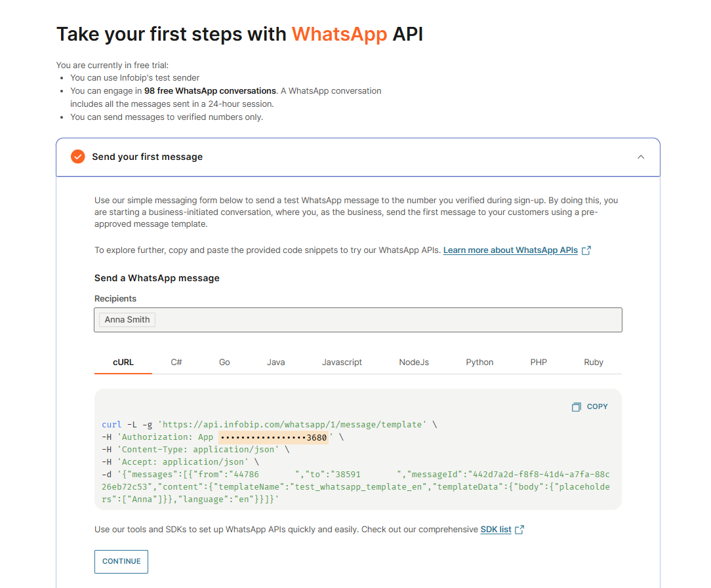Click 'send messages to verified numbers only' bullet

[167, 117]
